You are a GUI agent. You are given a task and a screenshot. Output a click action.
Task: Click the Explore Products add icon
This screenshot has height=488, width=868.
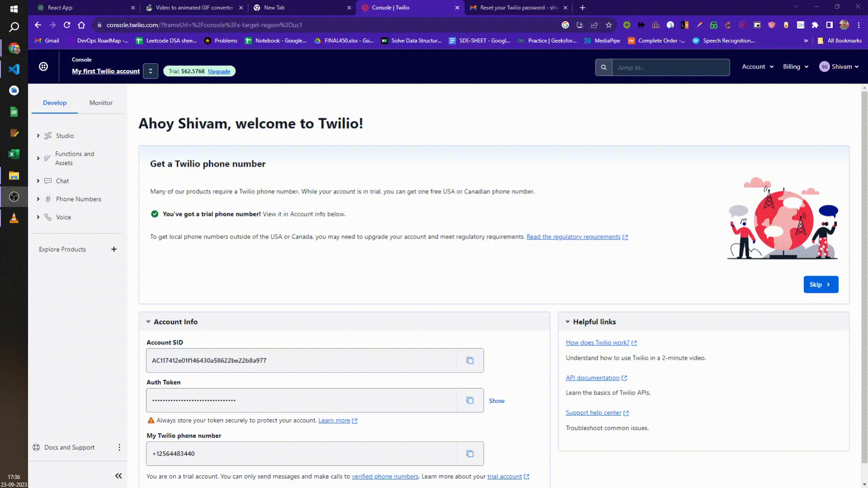[114, 249]
